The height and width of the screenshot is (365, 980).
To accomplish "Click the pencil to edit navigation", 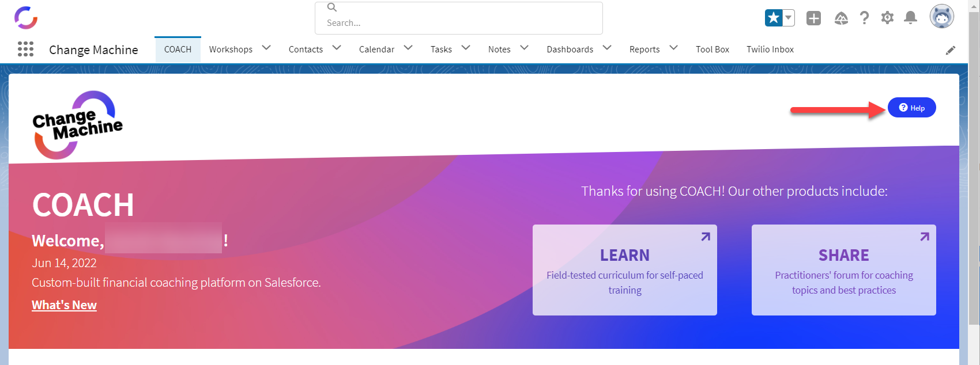I will [x=951, y=50].
